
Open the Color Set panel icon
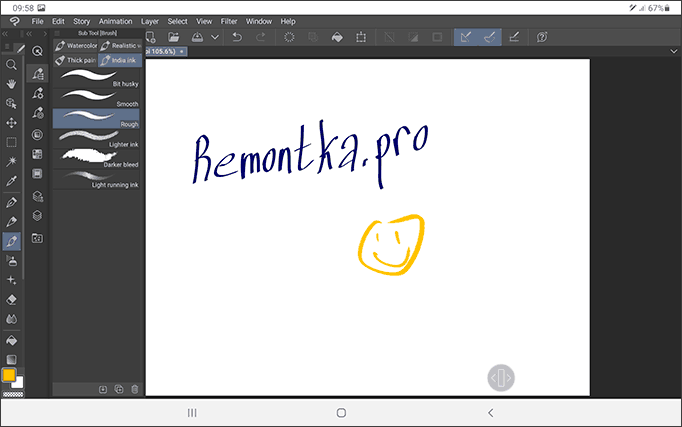point(37,154)
